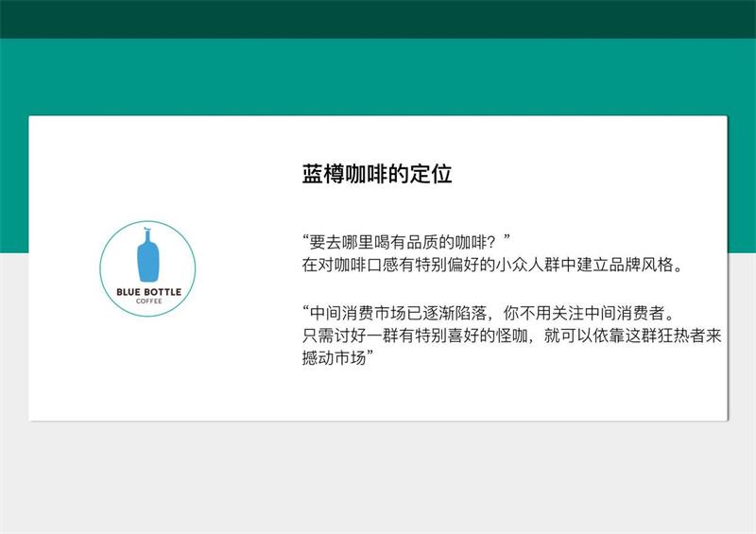Click the line starting 只需讨好一群有特别喜好
This screenshot has width=756, height=534.
click(x=511, y=336)
